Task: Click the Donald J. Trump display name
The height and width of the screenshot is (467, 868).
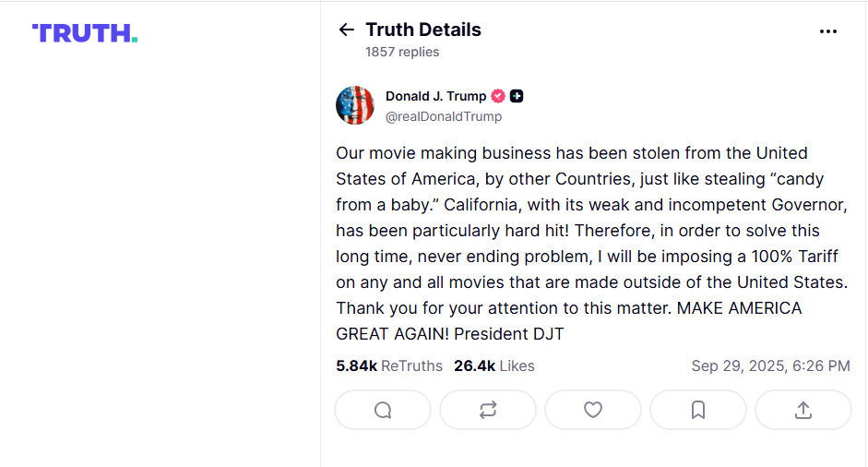Action: [x=435, y=96]
